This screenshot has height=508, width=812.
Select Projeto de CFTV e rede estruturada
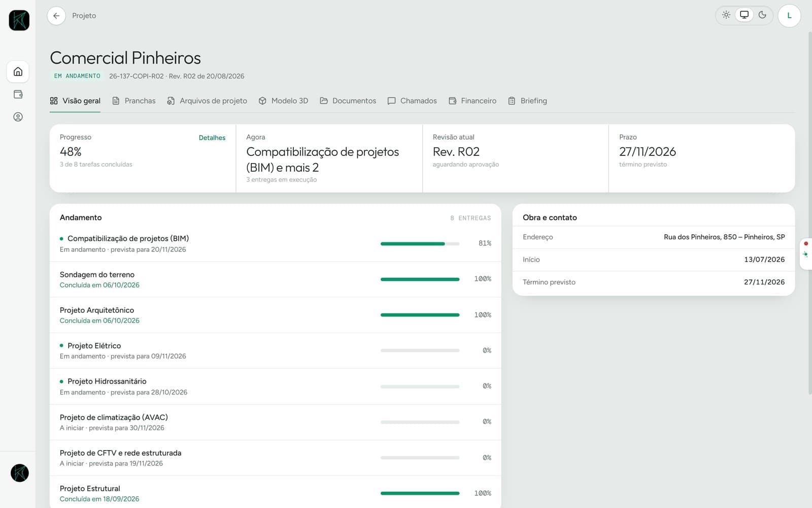point(120,453)
